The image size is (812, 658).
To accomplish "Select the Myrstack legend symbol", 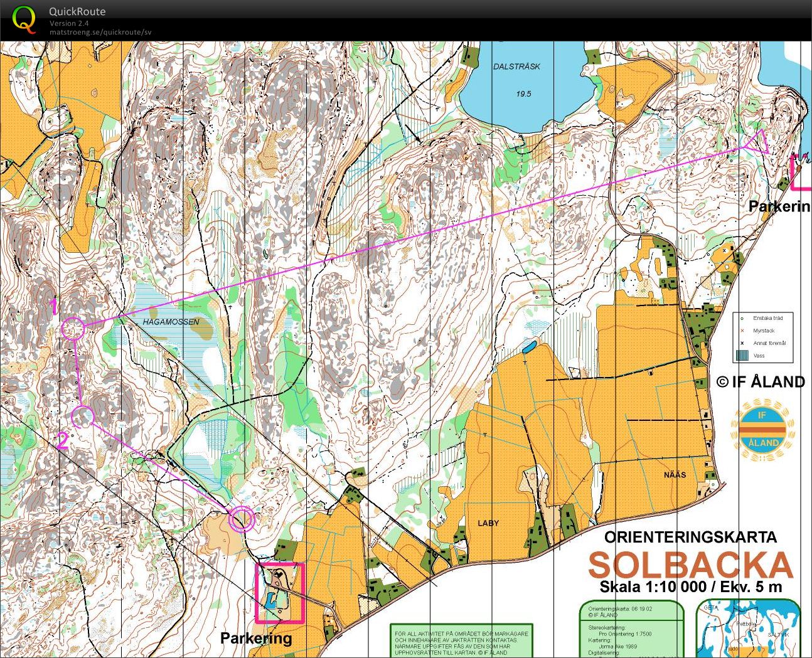I will click(x=742, y=331).
